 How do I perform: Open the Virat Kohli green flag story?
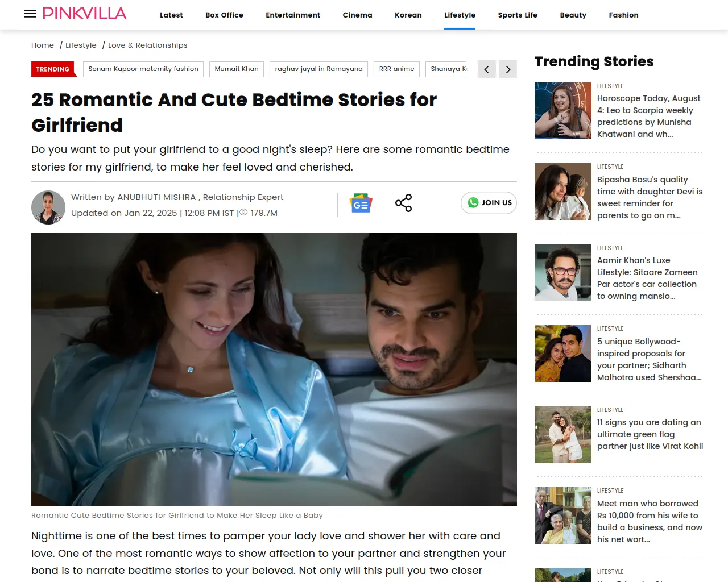tap(650, 434)
